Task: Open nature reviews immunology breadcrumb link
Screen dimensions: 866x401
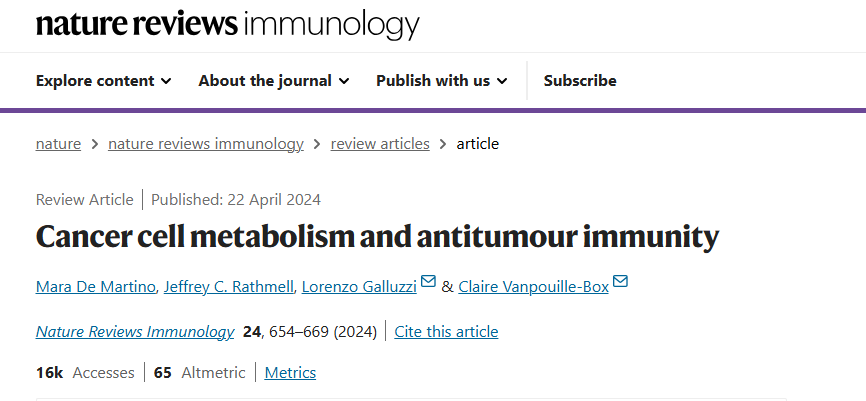Action: [x=205, y=144]
